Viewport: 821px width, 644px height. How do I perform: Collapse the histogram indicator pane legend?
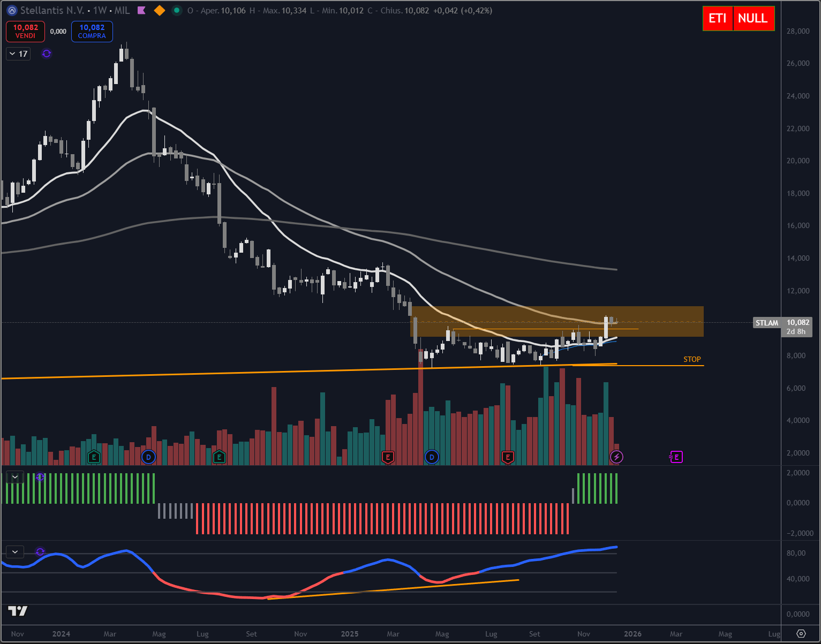click(x=15, y=476)
